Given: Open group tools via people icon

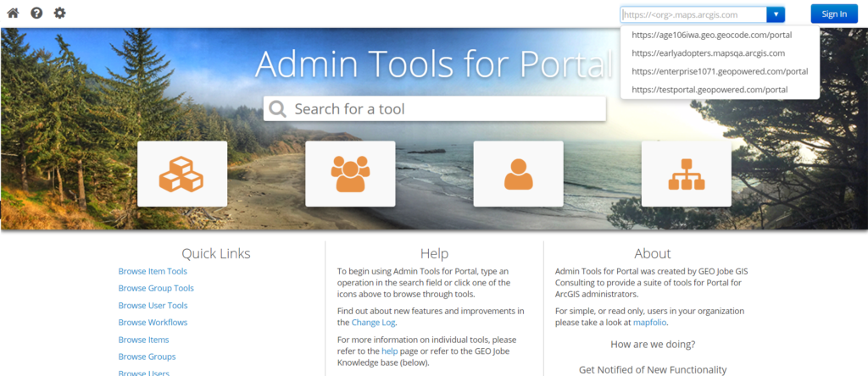Looking at the screenshot, I should pyautogui.click(x=350, y=174).
